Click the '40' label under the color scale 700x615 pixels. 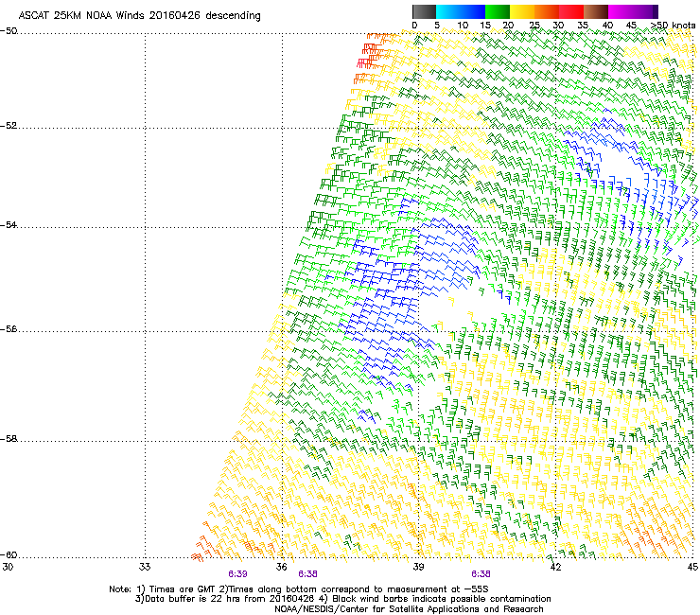(607, 26)
